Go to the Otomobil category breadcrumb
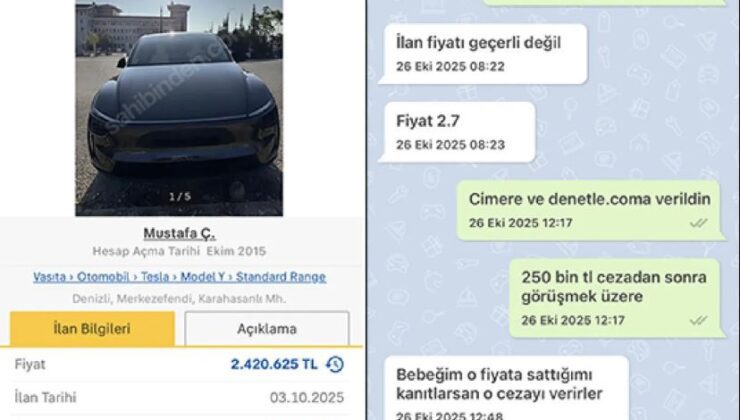740x420 pixels. (103, 277)
